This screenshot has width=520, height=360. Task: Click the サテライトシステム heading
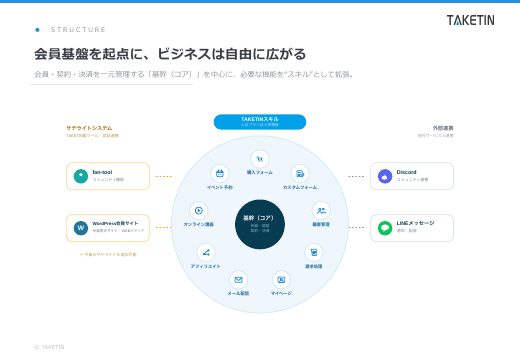pyautogui.click(x=89, y=128)
